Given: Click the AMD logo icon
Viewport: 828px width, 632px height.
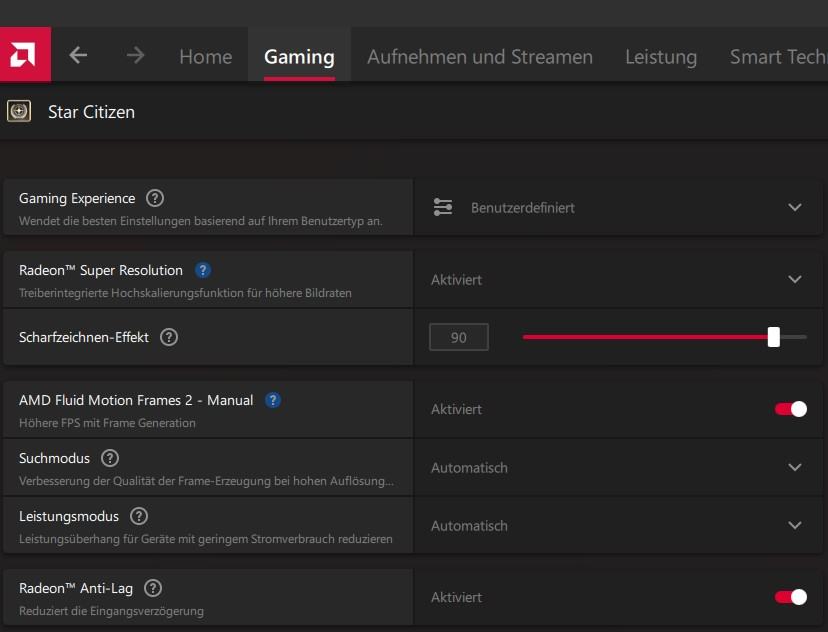Looking at the screenshot, I should pyautogui.click(x=25, y=54).
